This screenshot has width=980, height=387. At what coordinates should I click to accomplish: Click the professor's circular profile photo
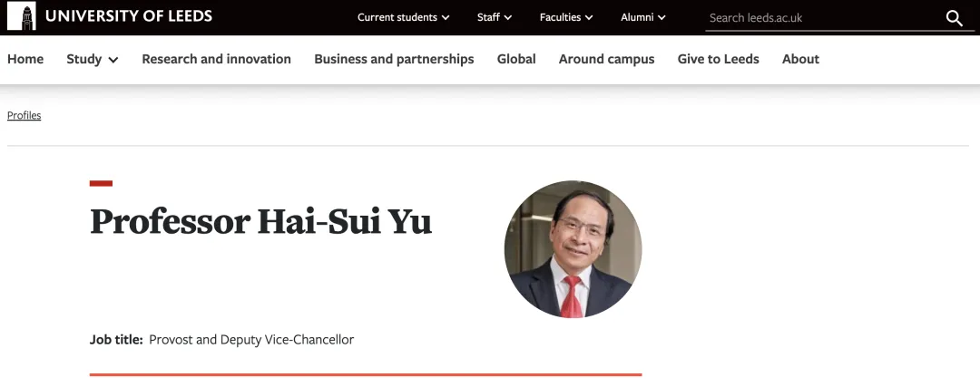(573, 249)
